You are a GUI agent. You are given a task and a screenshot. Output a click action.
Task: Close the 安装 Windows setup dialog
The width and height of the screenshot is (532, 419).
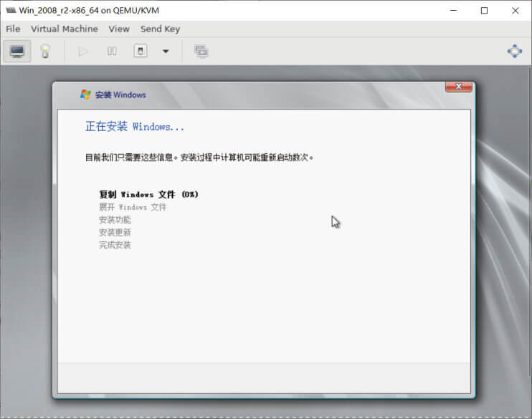coord(458,87)
